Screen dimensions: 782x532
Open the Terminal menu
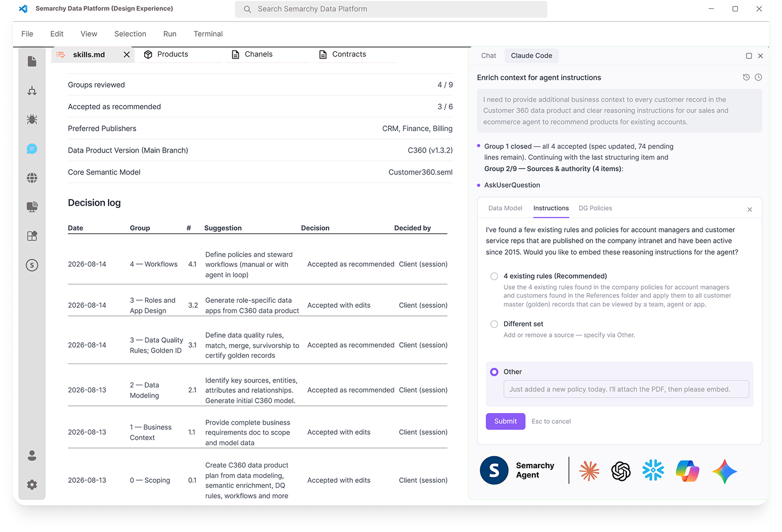[x=208, y=34]
